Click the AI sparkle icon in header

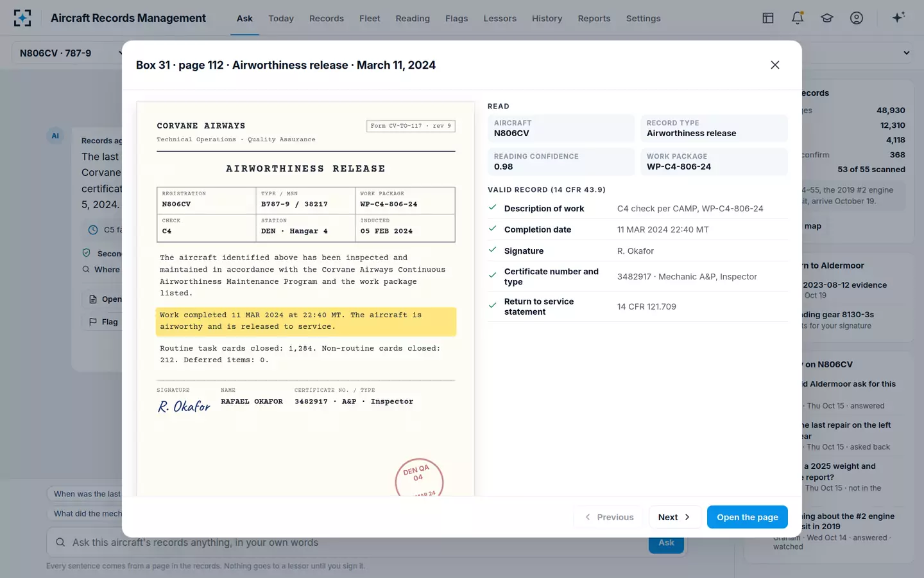point(898,17)
